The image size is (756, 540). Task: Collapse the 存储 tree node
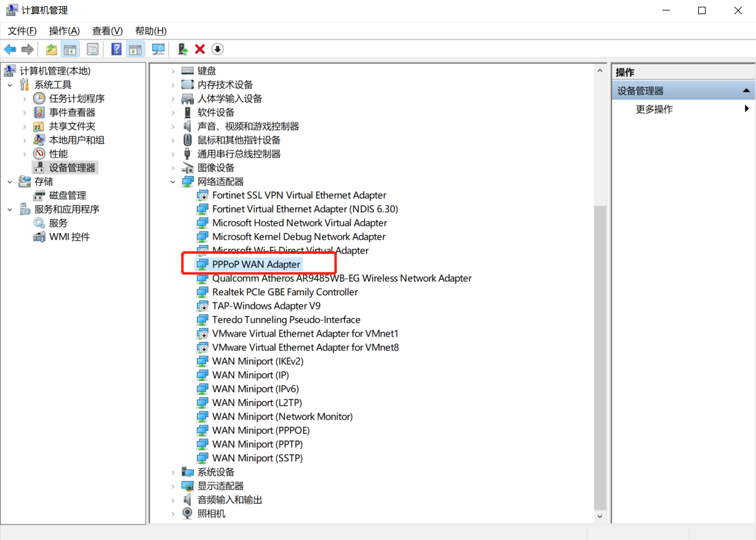point(10,181)
